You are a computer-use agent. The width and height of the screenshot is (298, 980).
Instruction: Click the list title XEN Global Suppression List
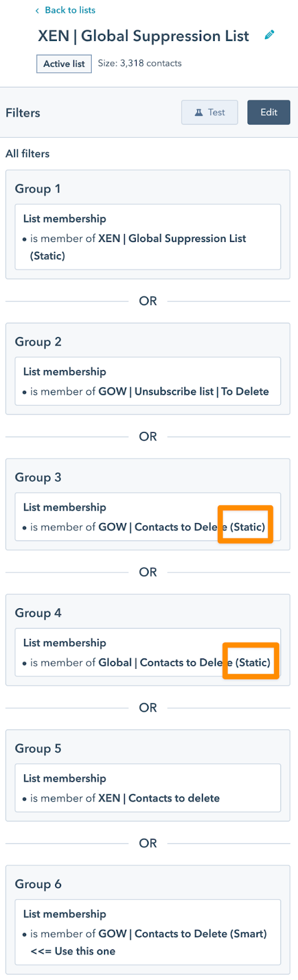click(143, 36)
